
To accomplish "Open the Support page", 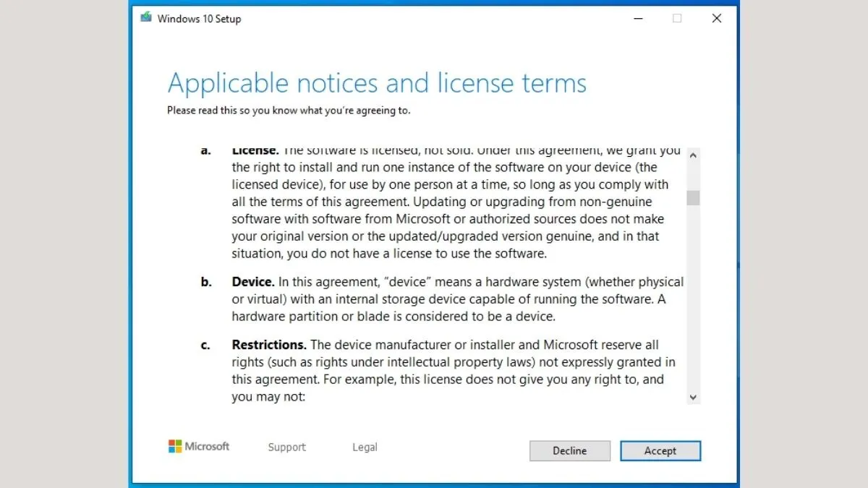I will [286, 447].
